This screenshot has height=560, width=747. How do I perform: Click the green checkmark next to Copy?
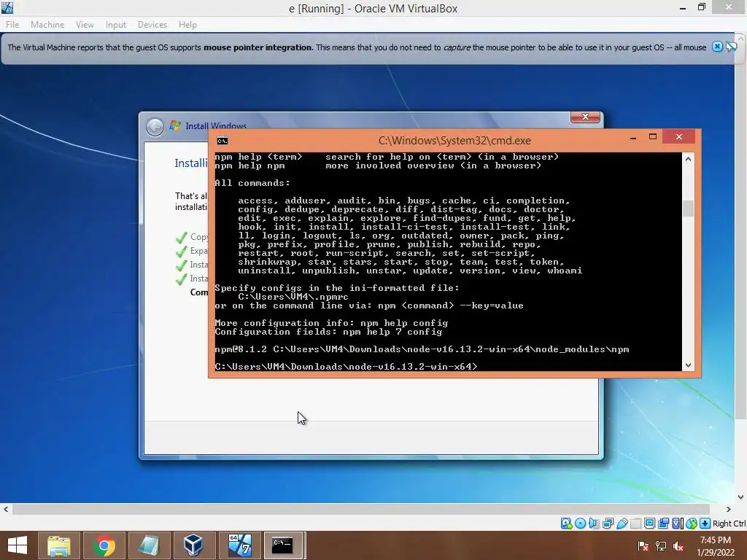click(181, 237)
